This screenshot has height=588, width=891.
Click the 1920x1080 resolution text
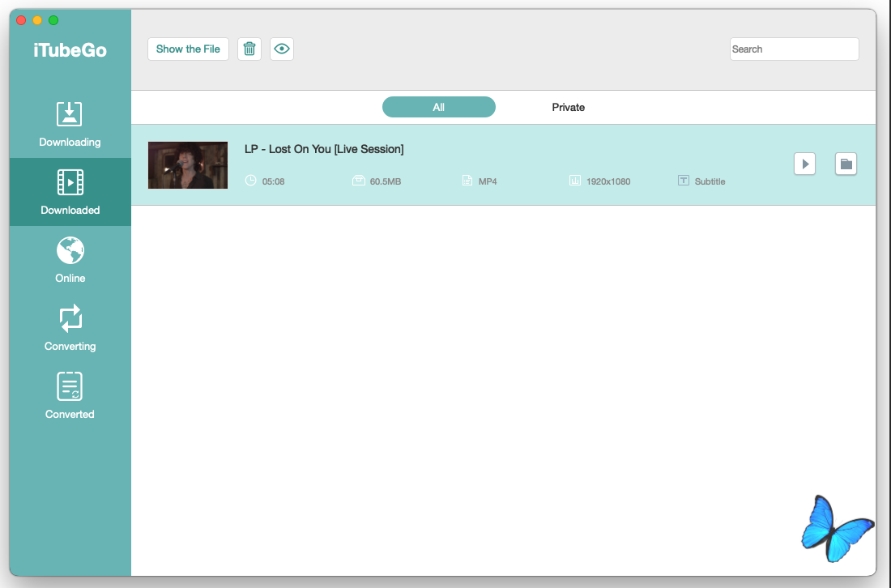[x=608, y=181]
